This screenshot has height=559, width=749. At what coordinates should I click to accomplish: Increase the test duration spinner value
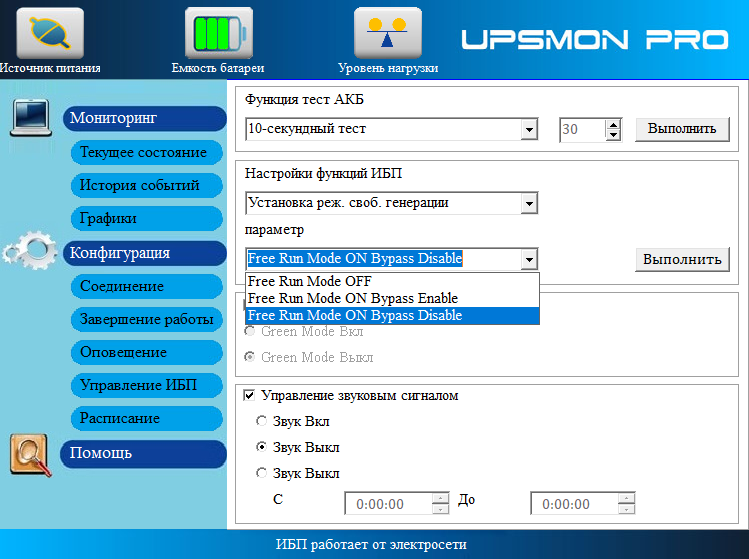click(613, 124)
